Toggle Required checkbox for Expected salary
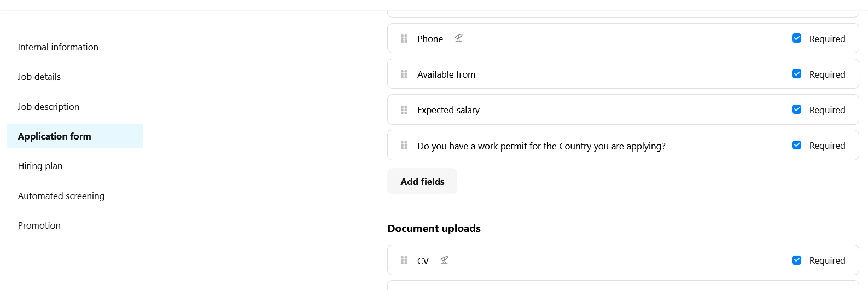The image size is (868, 290). [797, 109]
